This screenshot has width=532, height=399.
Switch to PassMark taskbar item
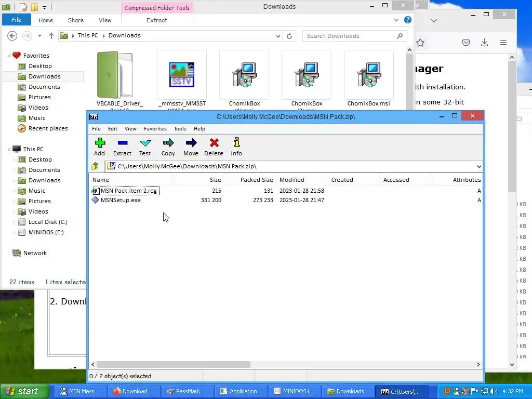point(187,391)
